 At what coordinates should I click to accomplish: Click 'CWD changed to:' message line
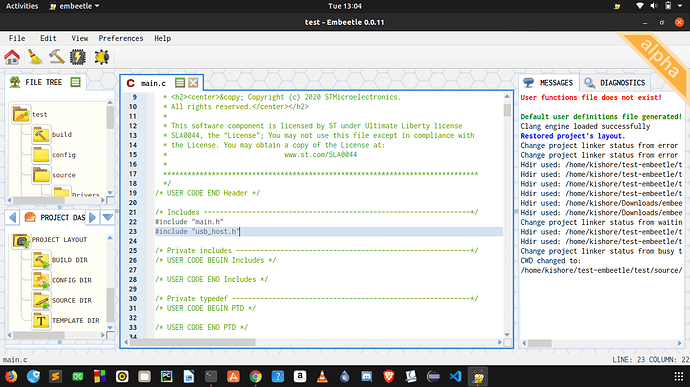tap(551, 261)
